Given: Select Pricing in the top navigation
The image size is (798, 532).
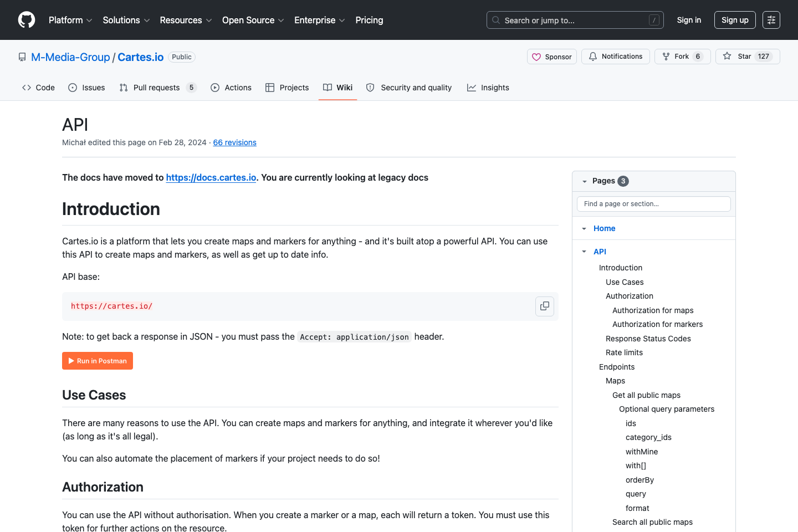Looking at the screenshot, I should [369, 20].
